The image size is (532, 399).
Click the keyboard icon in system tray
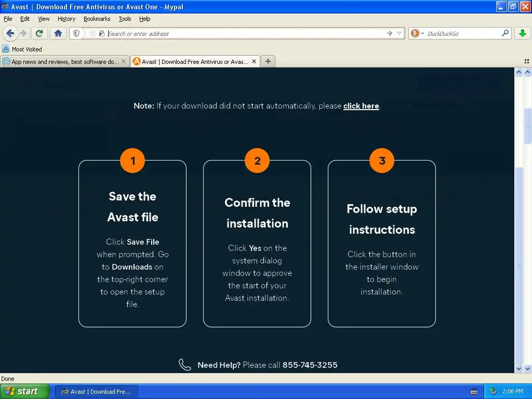[x=474, y=392]
